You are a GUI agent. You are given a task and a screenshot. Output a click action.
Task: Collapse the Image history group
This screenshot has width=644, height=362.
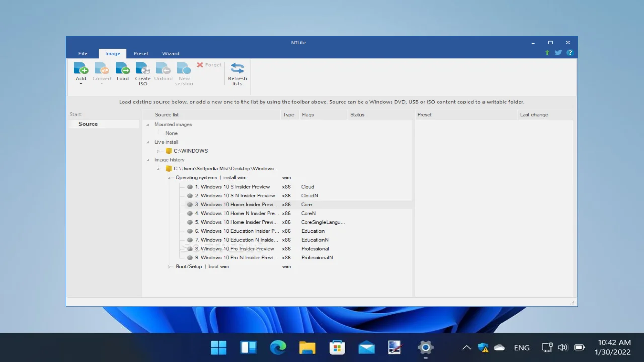(x=148, y=160)
